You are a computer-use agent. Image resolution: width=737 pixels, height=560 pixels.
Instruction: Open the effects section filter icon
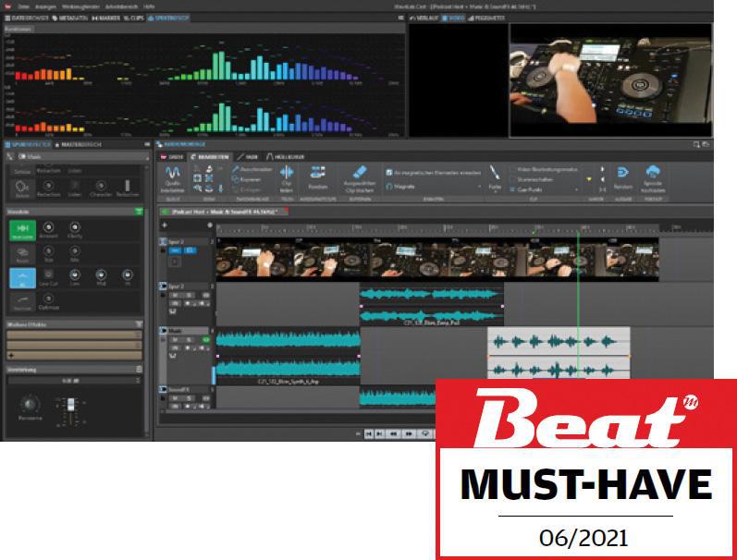point(139,324)
